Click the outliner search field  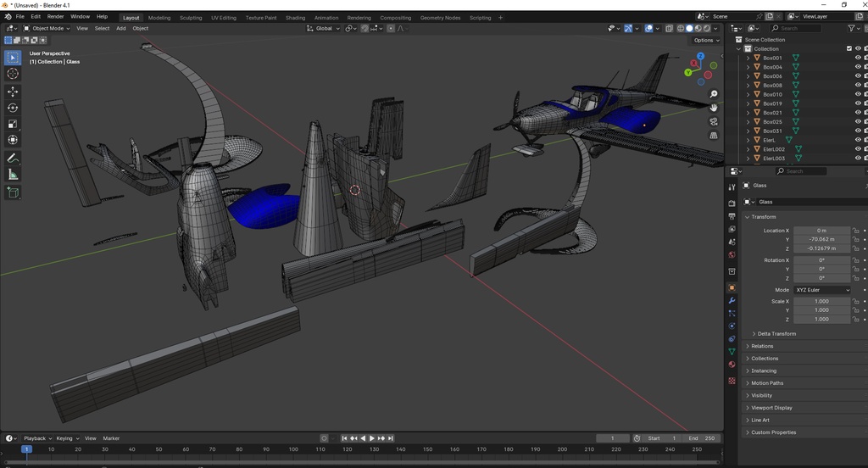coord(795,28)
